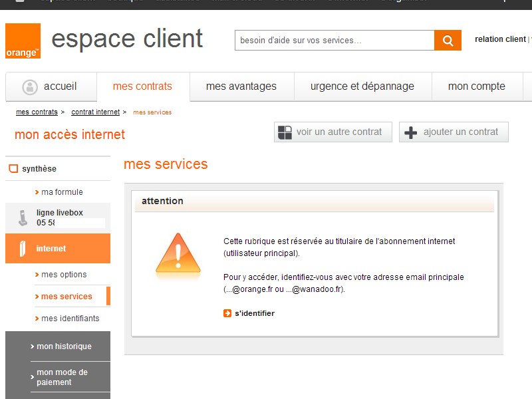Switch to mes avantages tab
Image resolution: width=532 pixels, height=399 pixels.
point(241,86)
